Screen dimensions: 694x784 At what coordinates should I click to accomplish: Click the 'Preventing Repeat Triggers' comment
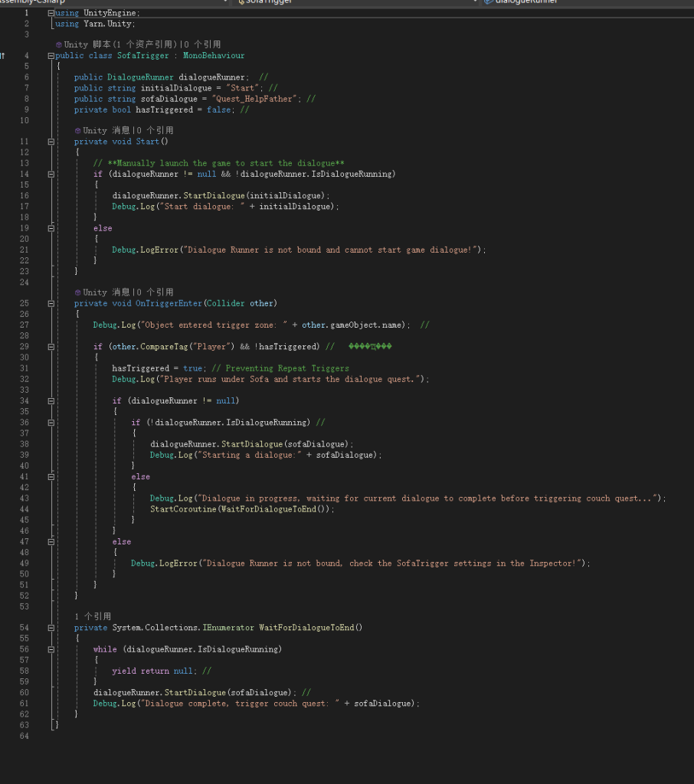point(280,368)
